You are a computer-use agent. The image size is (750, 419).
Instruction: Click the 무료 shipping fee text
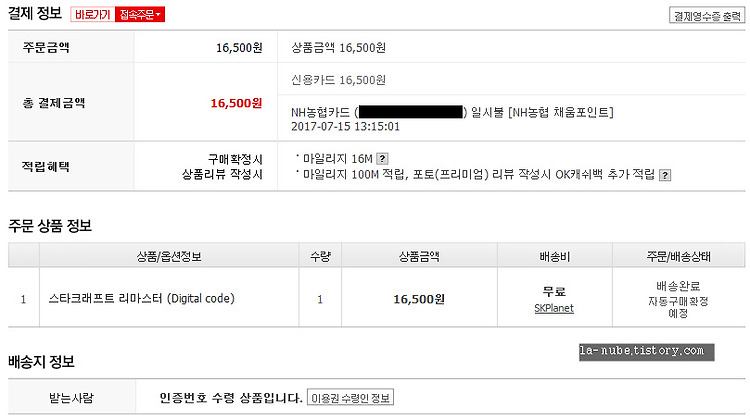click(x=554, y=291)
